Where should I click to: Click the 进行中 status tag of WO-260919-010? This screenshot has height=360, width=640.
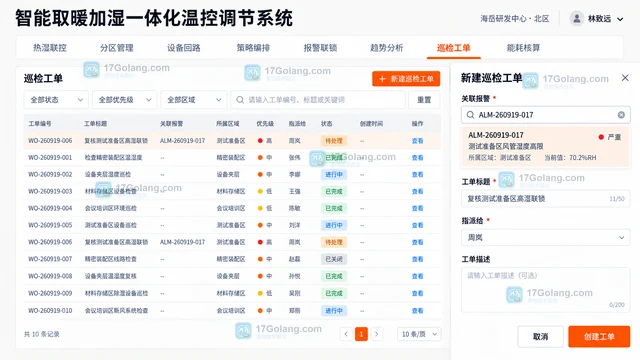[333, 311]
